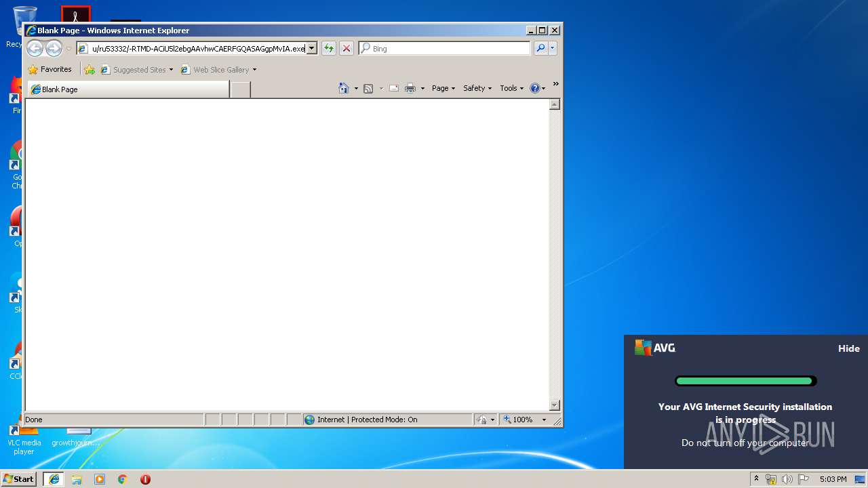
Task: Add to Favorites bar icon
Action: 90,69
